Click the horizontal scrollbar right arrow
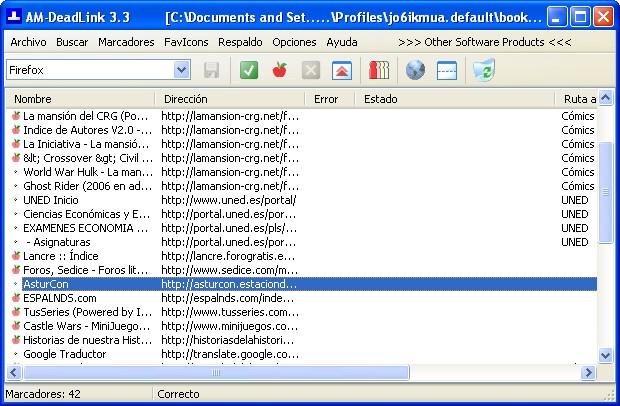 point(589,372)
